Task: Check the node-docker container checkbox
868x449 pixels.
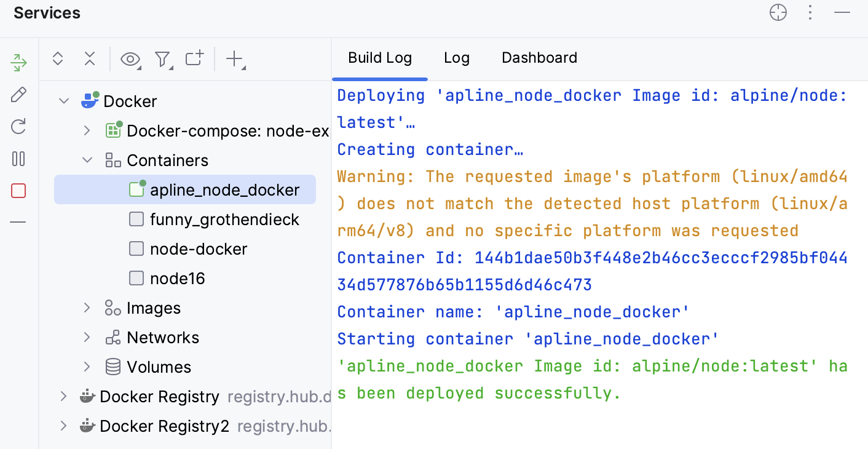Action: [136, 248]
